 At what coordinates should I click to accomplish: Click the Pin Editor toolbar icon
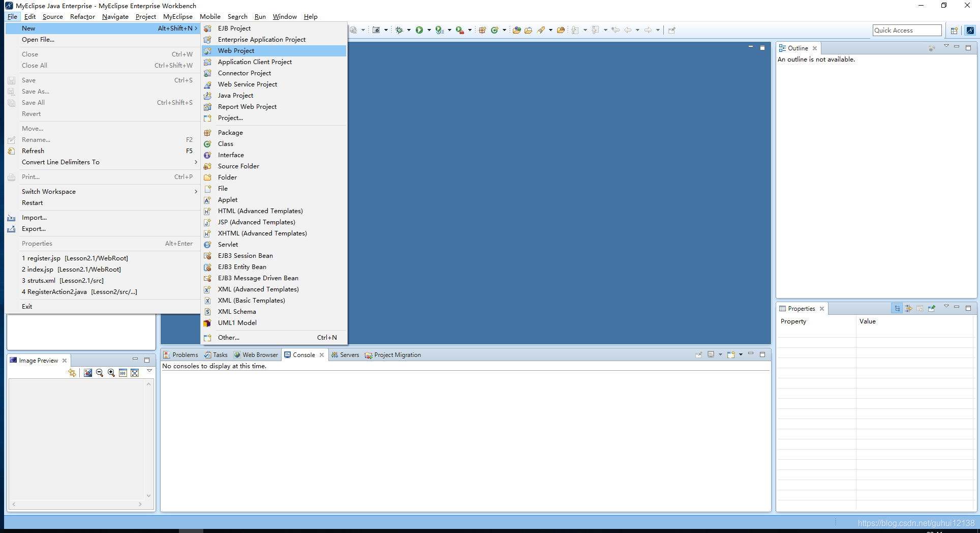coord(671,30)
